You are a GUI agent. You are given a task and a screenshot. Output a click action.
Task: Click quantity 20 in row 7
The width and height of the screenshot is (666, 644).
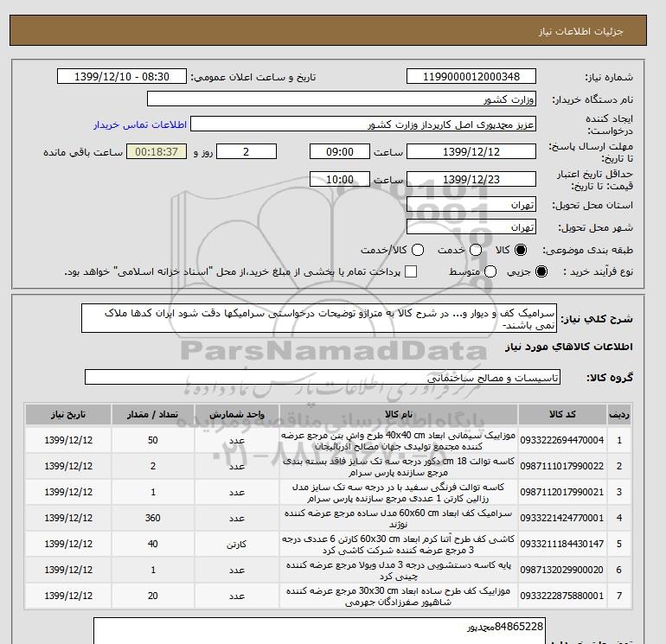pyautogui.click(x=153, y=596)
